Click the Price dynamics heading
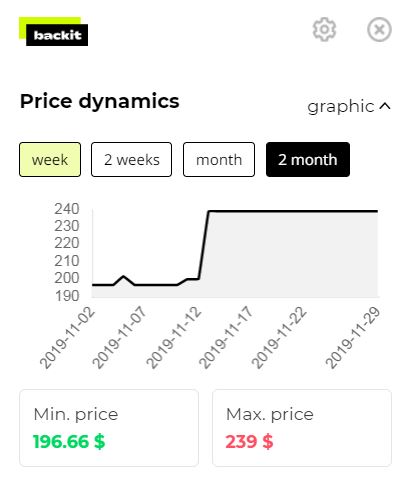This screenshot has width=411, height=480. click(x=100, y=101)
